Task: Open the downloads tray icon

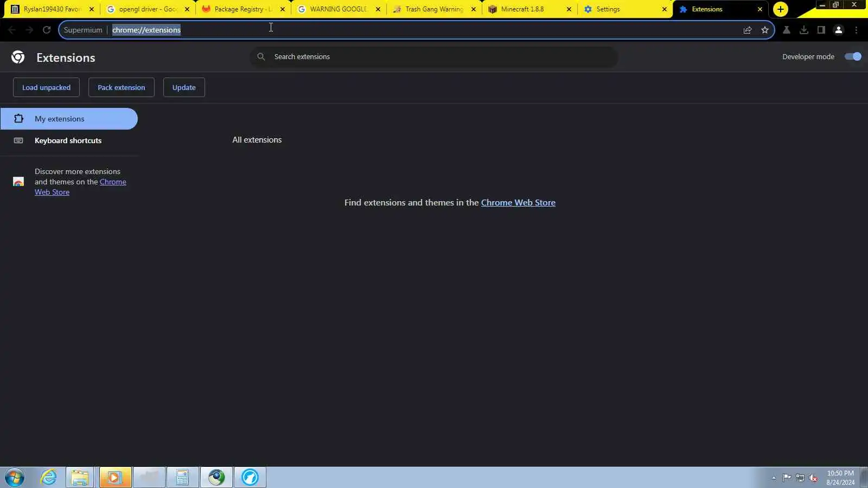Action: tap(804, 30)
